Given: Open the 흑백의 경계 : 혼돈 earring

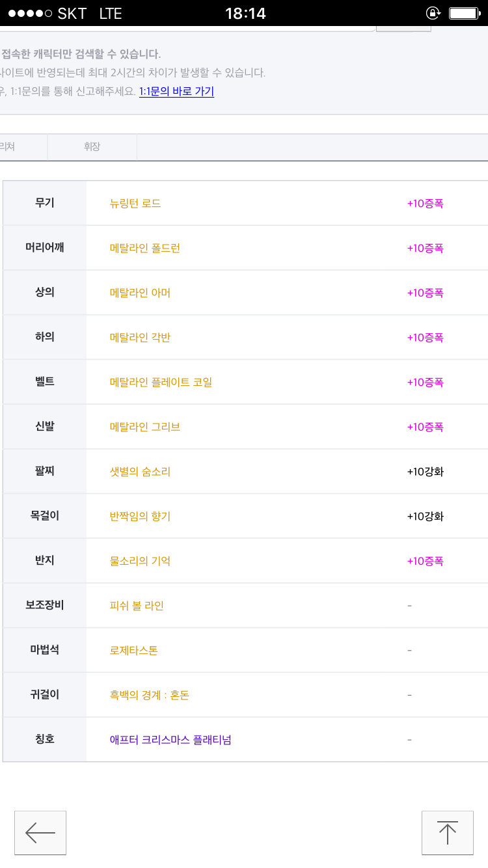Looking at the screenshot, I should coord(150,695).
